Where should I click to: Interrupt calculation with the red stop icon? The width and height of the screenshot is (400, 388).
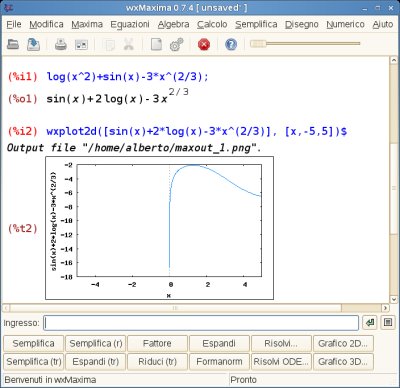204,44
